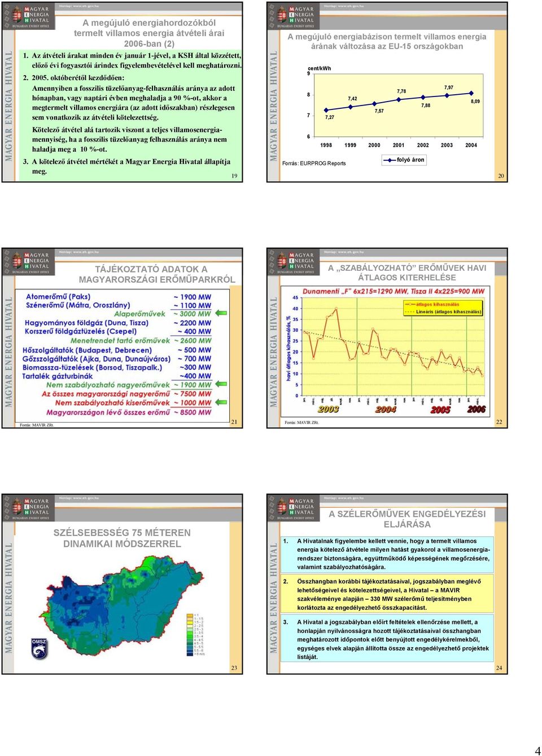This screenshot has height=756, width=542.
Task: Click the 'Forrás: MAVIR ZRt.' note on slide 21
Action: click(37, 425)
